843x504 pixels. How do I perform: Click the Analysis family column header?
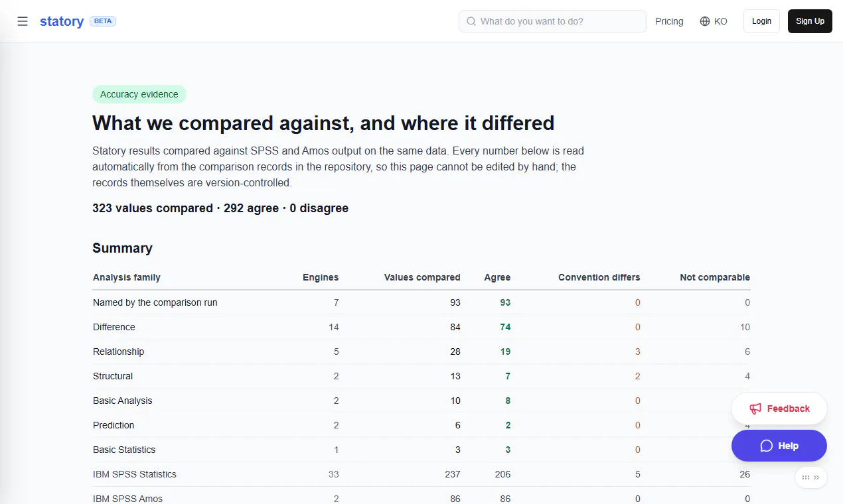click(x=127, y=277)
